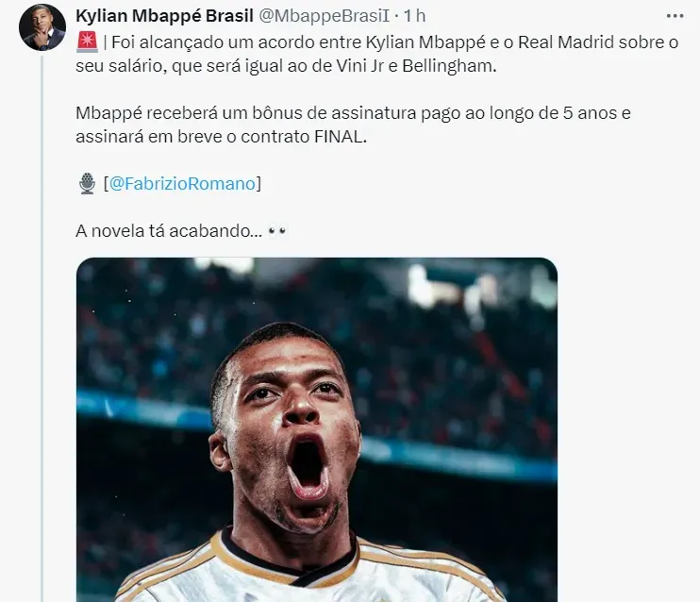
Task: Open the Kylian Mbappé Brasil display name
Action: (x=164, y=16)
